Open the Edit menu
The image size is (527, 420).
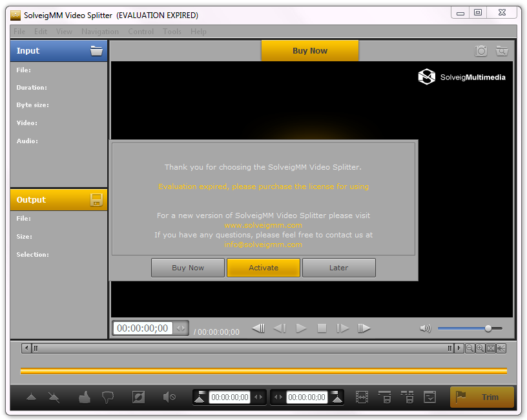pyautogui.click(x=41, y=32)
